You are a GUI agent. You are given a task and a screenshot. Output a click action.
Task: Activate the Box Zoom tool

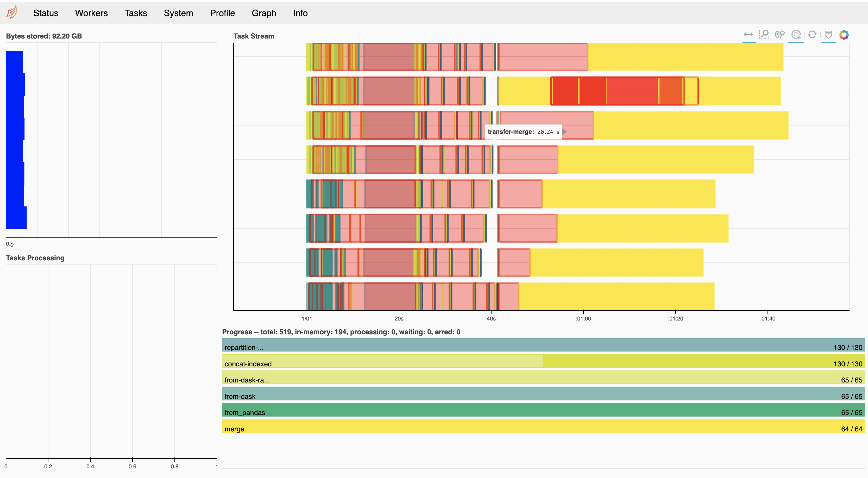click(764, 34)
